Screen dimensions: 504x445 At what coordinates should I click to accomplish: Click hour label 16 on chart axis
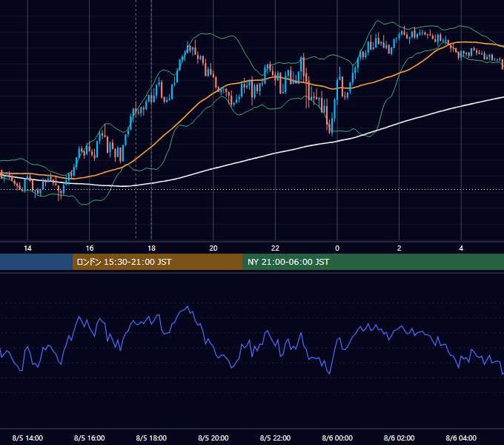pos(90,248)
